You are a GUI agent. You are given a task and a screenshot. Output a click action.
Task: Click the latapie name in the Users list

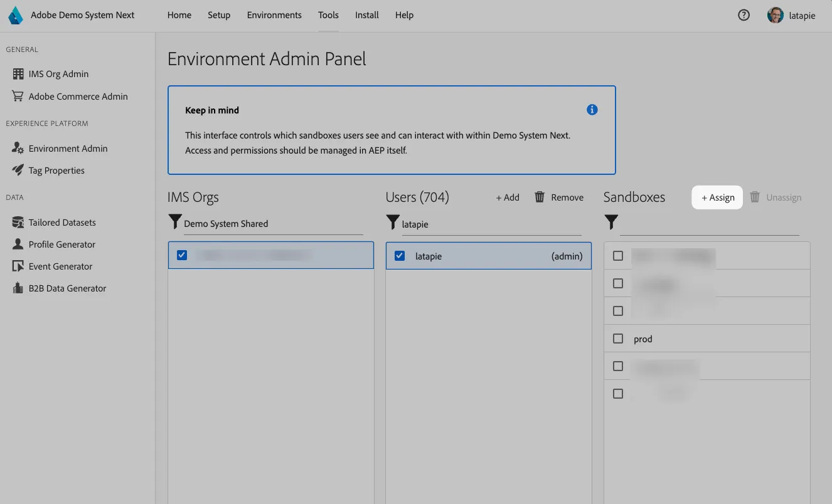click(429, 256)
